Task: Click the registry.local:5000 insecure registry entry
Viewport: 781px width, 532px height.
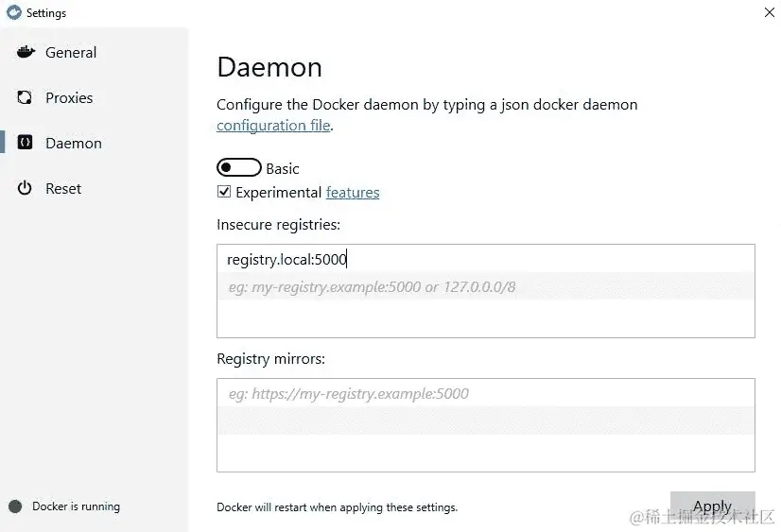Action: tap(286, 259)
